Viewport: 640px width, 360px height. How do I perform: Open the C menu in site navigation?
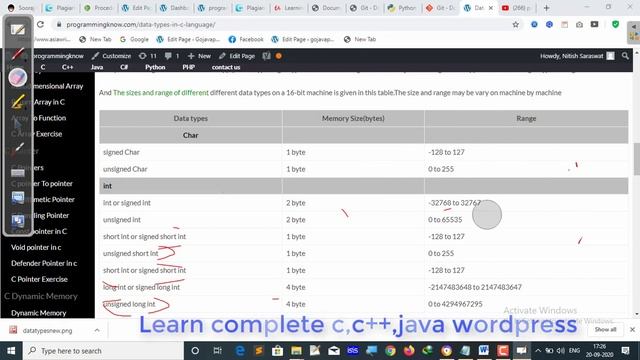[x=43, y=67]
